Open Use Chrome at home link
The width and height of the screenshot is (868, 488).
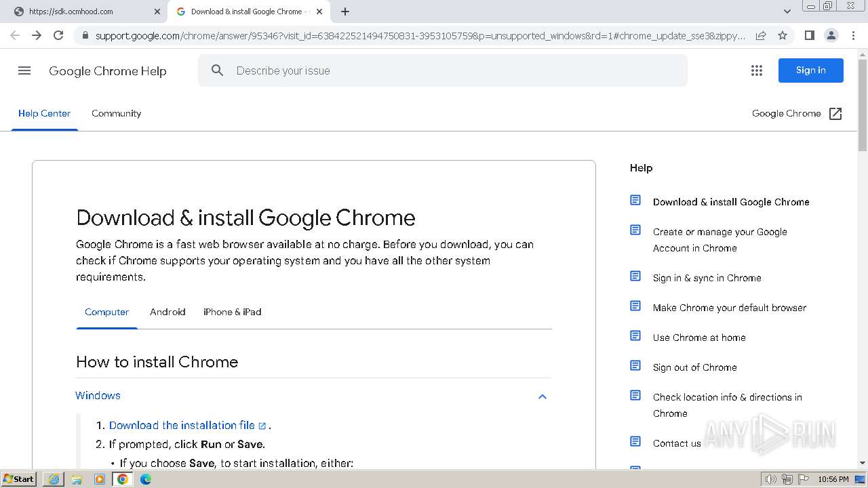699,338
